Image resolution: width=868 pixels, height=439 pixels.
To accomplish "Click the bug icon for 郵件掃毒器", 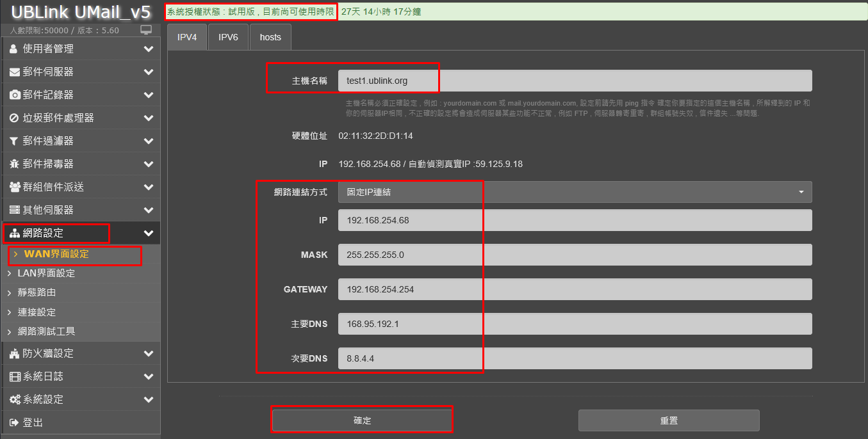I will click(x=15, y=164).
